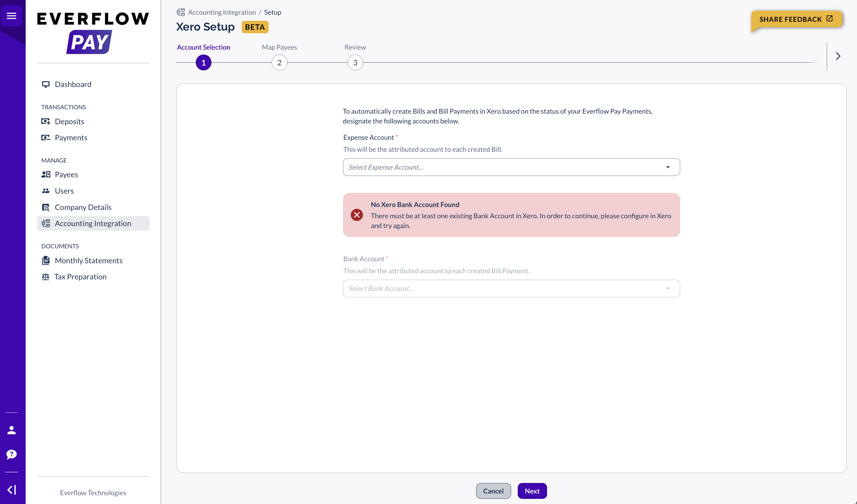Click the Share Feedback button
This screenshot has height=504, width=857.
click(x=796, y=19)
